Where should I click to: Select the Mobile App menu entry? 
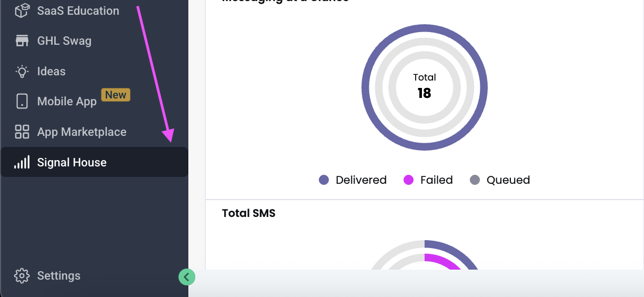[67, 102]
